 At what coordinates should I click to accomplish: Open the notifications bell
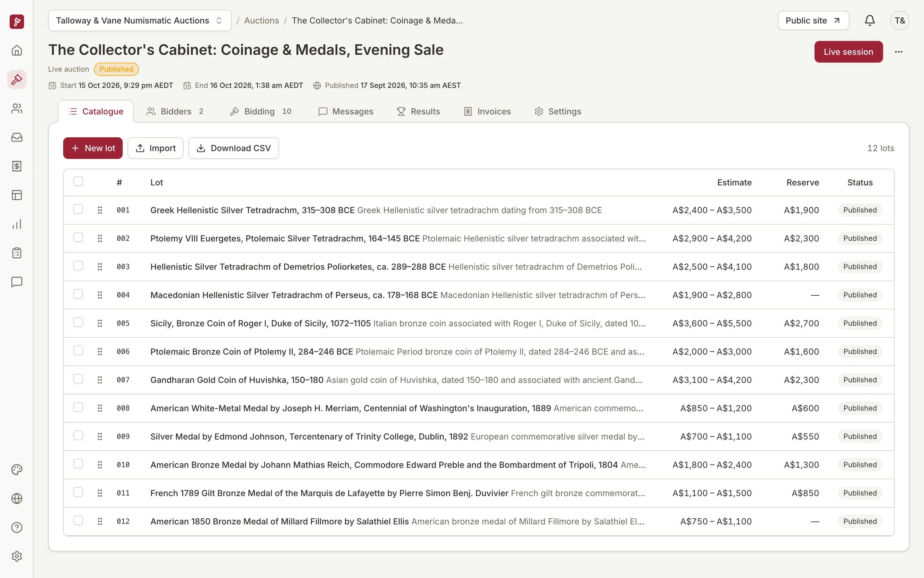870,21
